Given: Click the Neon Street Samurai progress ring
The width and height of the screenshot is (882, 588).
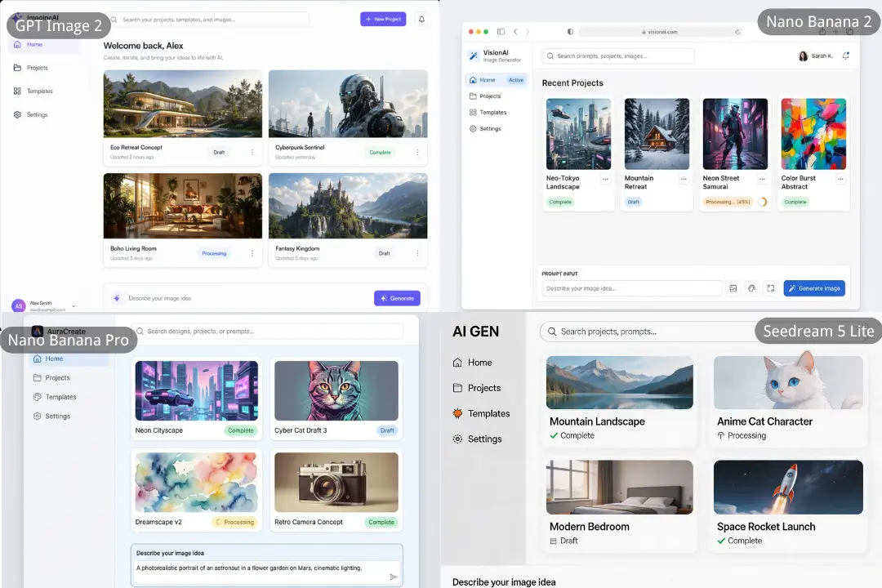Looking at the screenshot, I should click(762, 202).
